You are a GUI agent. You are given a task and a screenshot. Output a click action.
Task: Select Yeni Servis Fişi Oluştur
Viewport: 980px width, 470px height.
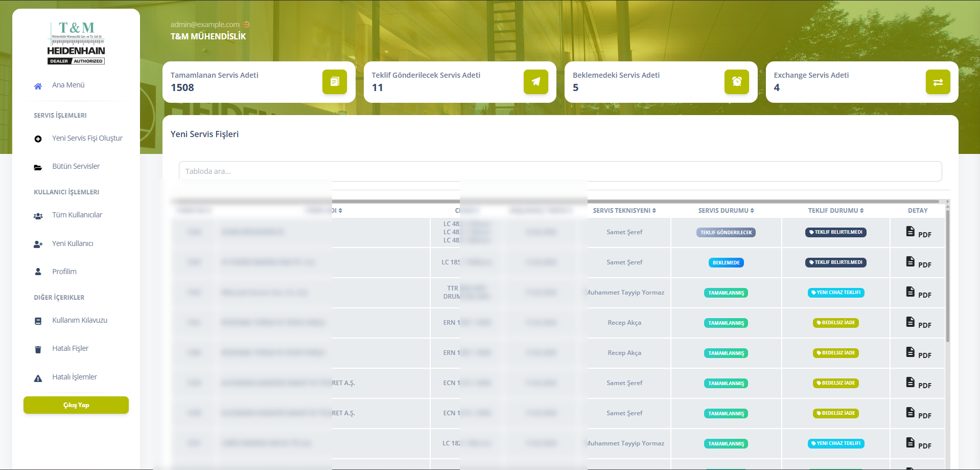point(87,139)
